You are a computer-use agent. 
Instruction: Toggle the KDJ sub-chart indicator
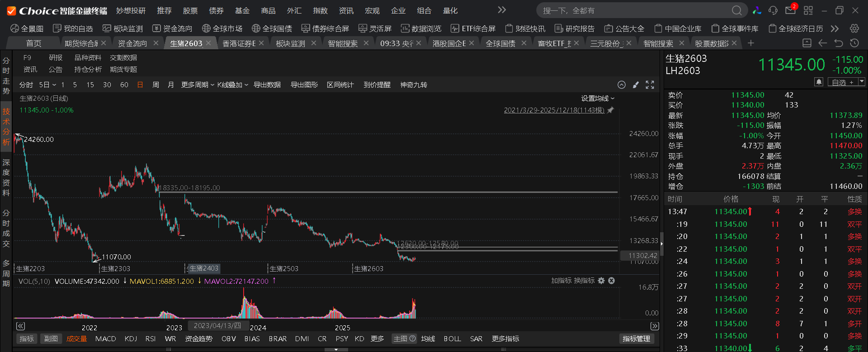coord(131,338)
